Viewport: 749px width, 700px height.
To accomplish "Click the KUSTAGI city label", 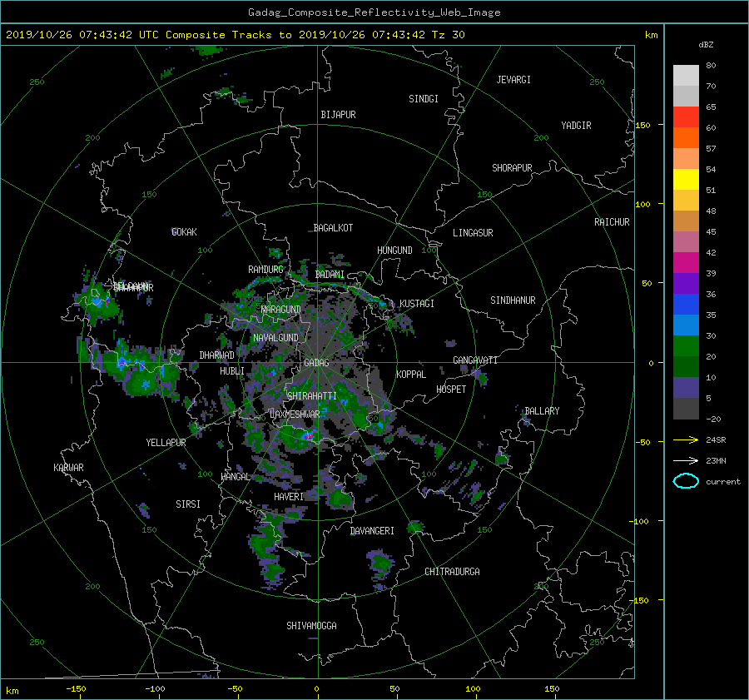I will pyautogui.click(x=417, y=304).
